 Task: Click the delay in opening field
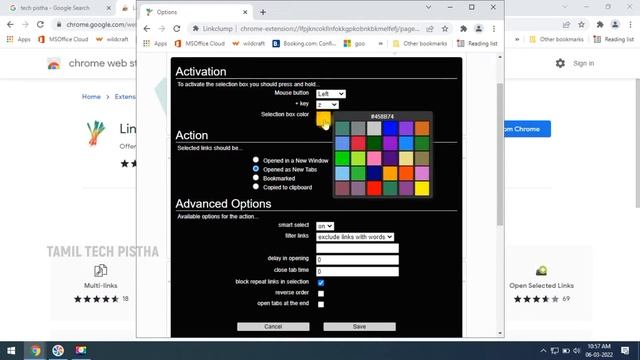357,260
